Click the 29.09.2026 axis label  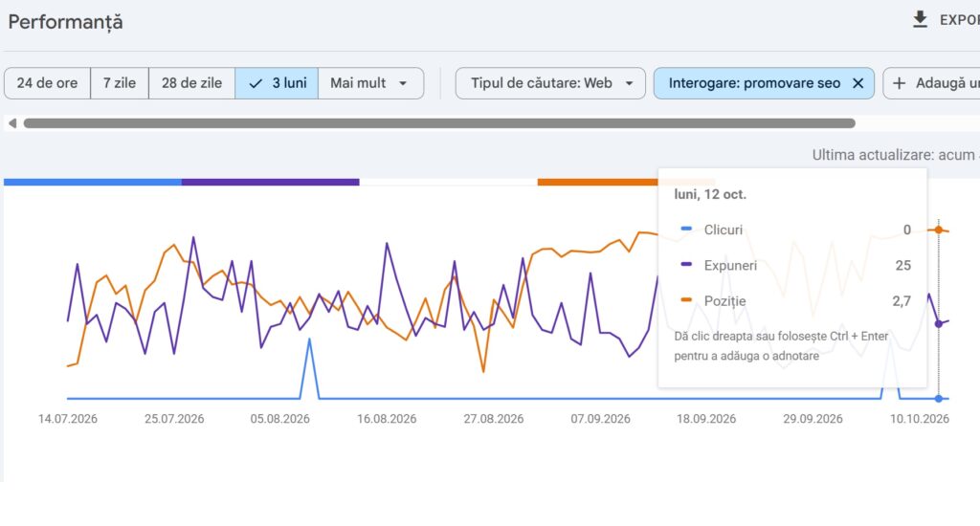click(x=813, y=419)
